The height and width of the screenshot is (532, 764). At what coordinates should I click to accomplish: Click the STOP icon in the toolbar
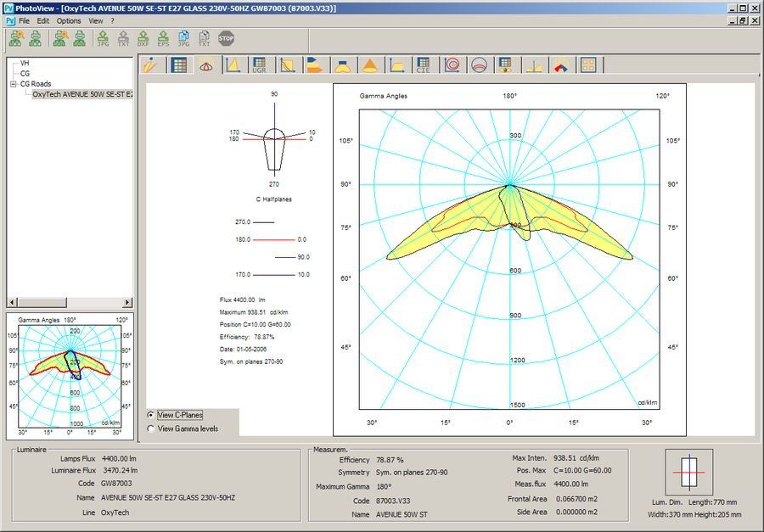tap(226, 38)
